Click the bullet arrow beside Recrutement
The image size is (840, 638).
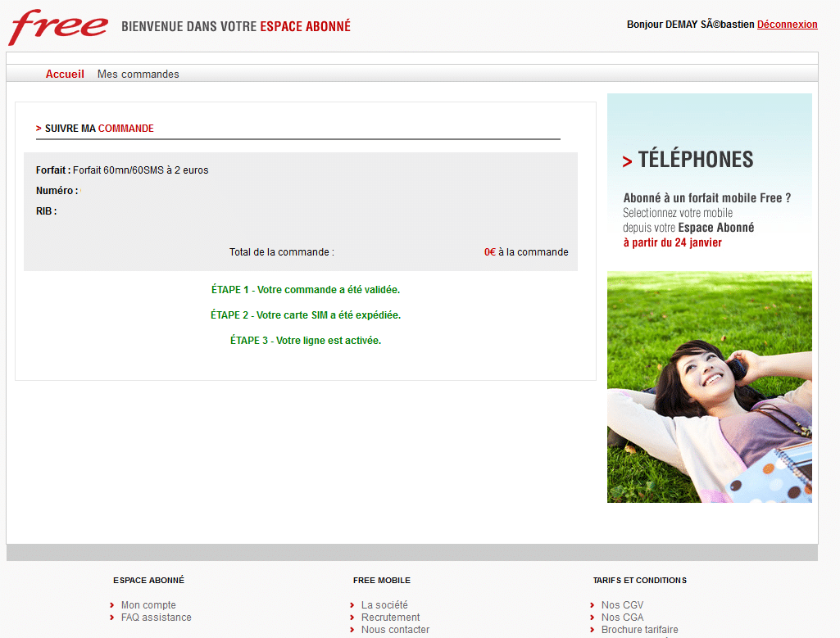(x=352, y=618)
